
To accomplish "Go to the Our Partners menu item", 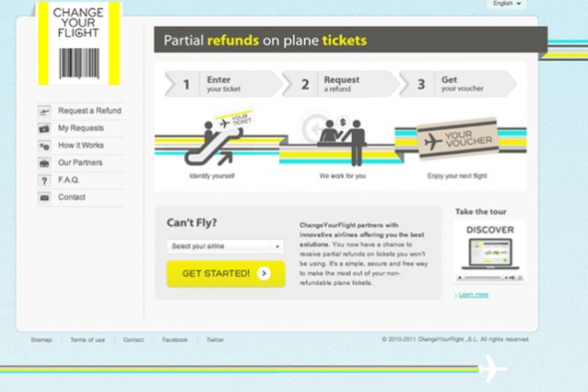I will 80,163.
